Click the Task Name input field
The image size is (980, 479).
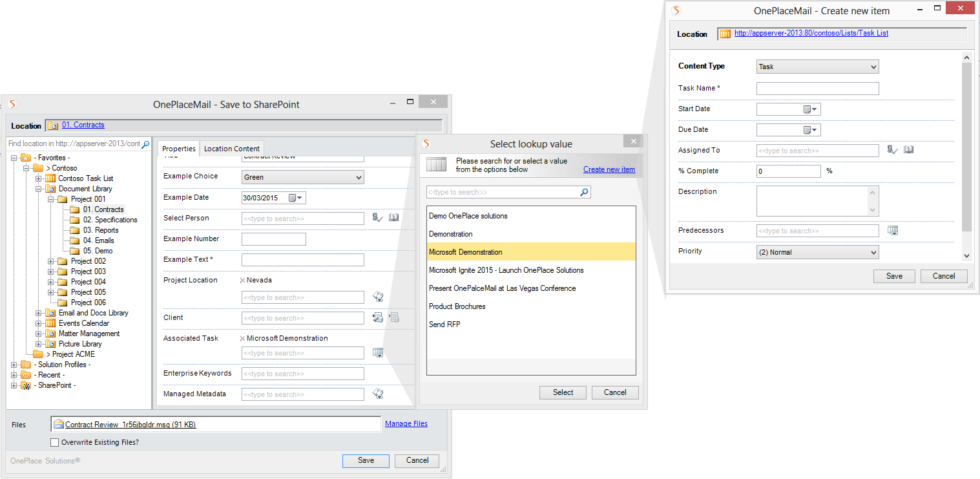817,89
